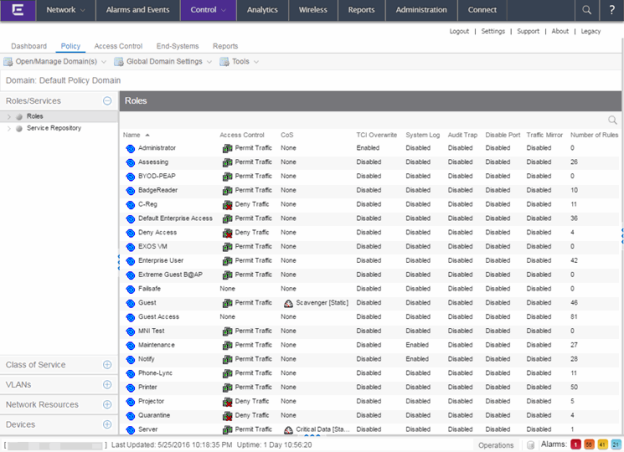Switch to the Dashboard tab
This screenshot has width=624, height=452.
coord(29,46)
